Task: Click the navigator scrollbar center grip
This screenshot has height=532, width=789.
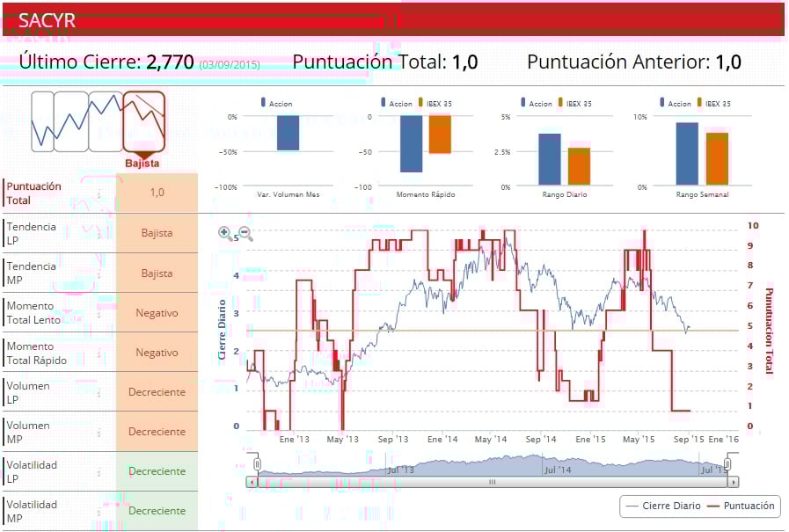Action: click(492, 482)
